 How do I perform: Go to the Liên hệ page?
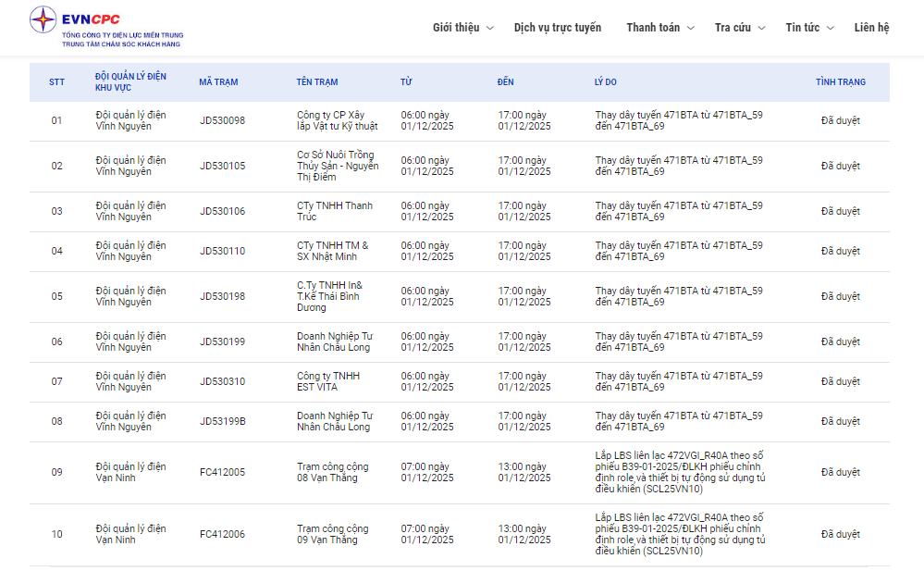tap(871, 28)
